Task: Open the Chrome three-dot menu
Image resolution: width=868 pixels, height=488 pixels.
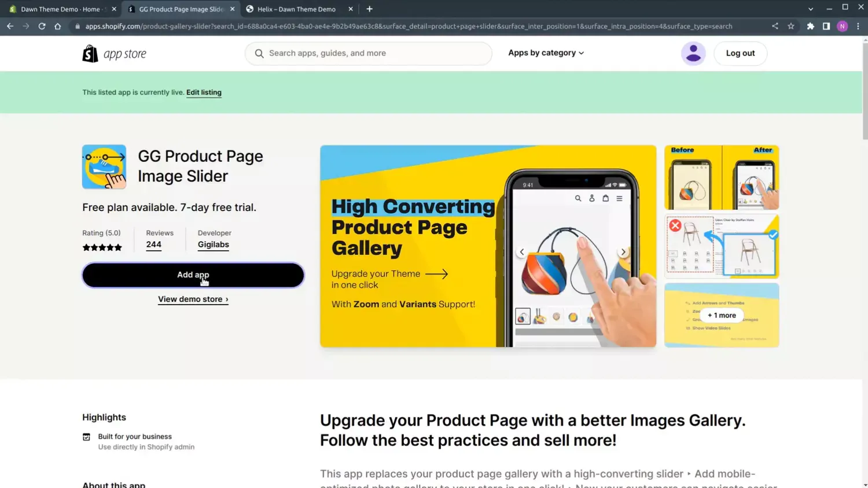Action: [858, 26]
